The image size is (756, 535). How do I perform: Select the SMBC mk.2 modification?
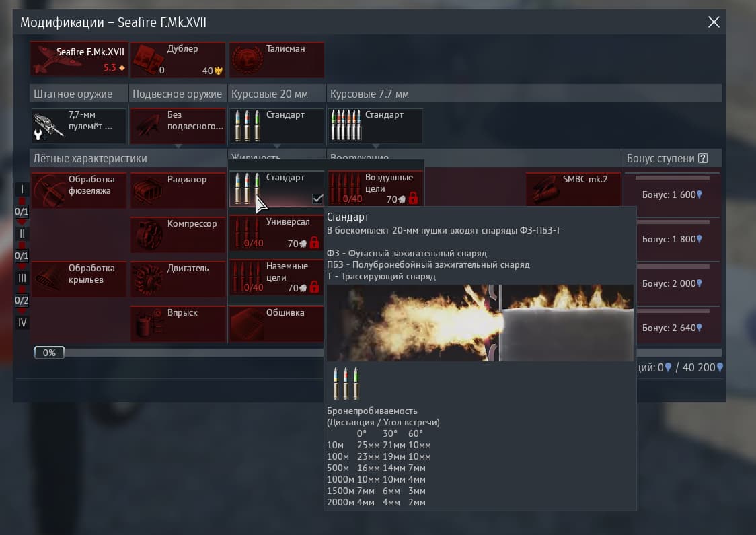573,189
